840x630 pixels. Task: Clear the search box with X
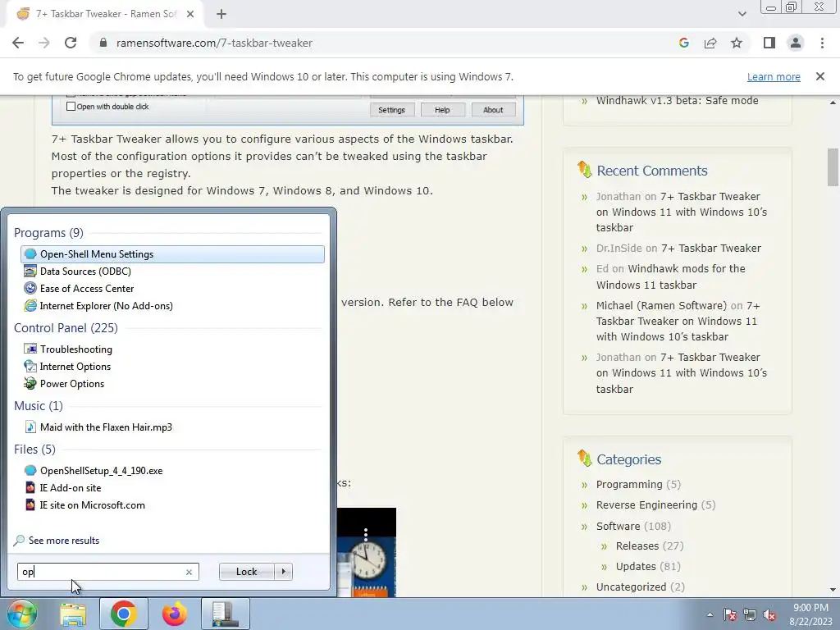point(189,572)
